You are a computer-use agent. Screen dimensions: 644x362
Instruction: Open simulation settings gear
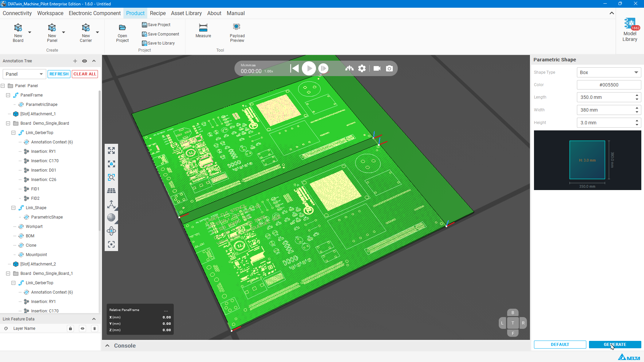[362, 68]
